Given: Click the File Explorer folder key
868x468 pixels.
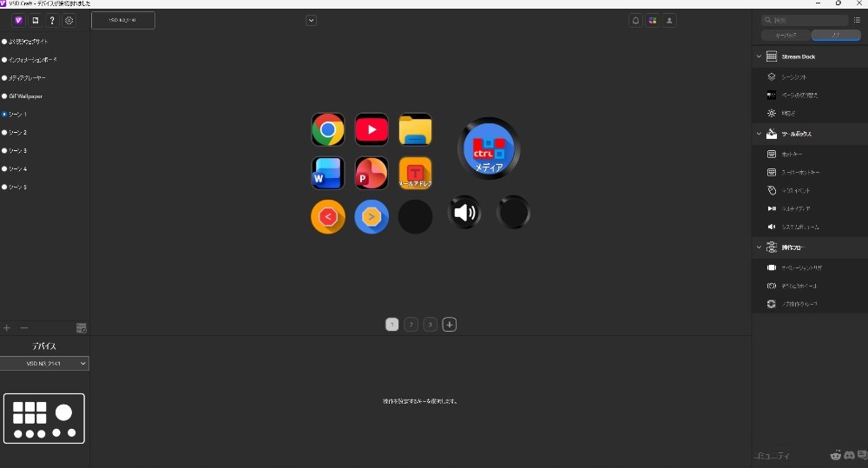Looking at the screenshot, I should click(x=415, y=129).
